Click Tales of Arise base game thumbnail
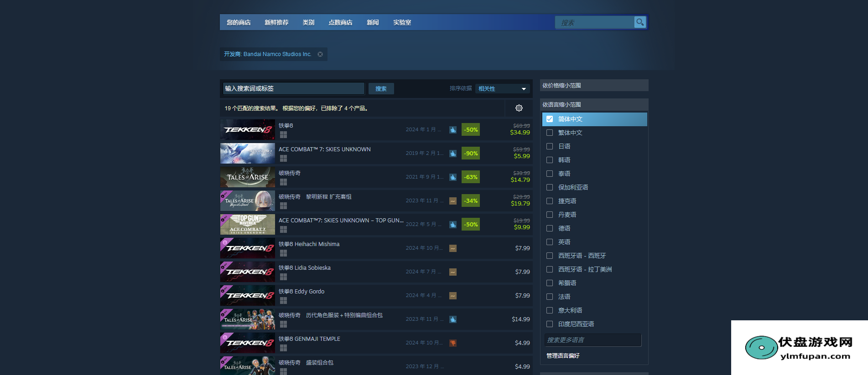This screenshot has height=375, width=868. pyautogui.click(x=248, y=177)
